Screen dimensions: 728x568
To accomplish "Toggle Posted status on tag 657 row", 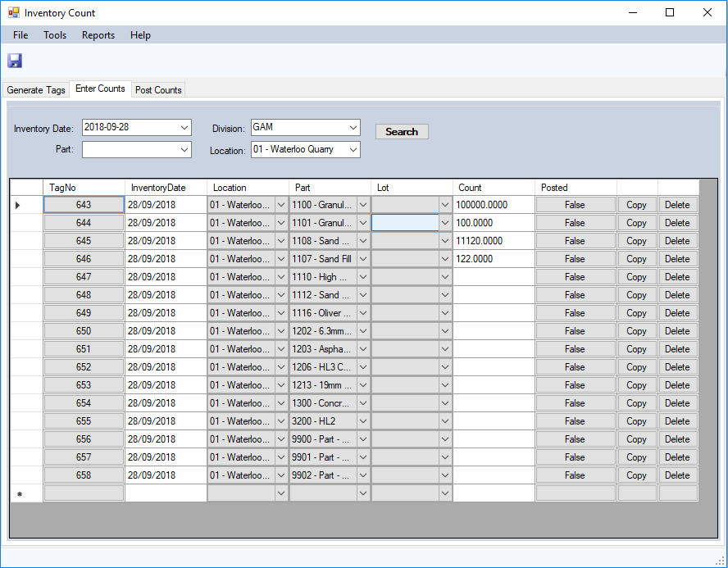I will pos(575,457).
